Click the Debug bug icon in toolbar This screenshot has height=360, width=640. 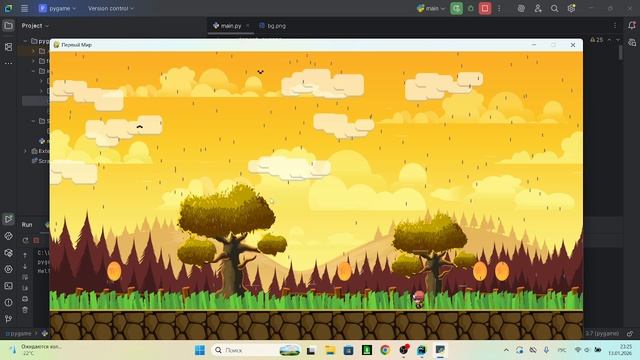(471, 8)
